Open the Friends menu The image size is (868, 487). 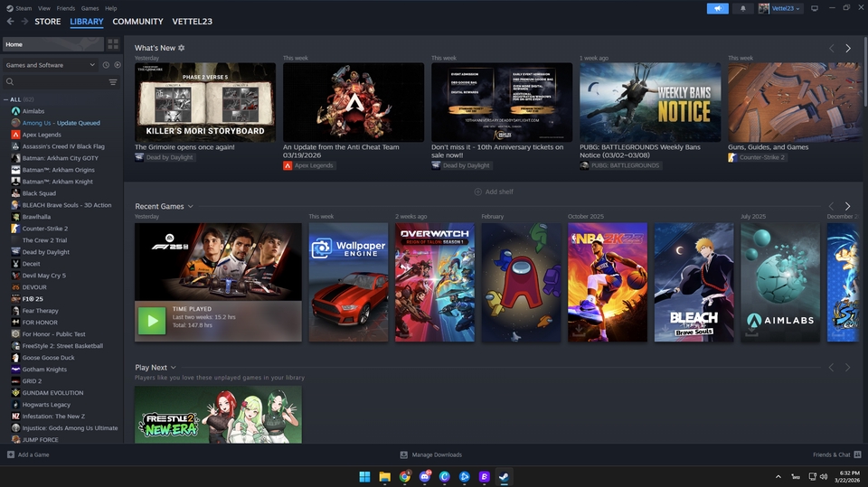pos(66,8)
